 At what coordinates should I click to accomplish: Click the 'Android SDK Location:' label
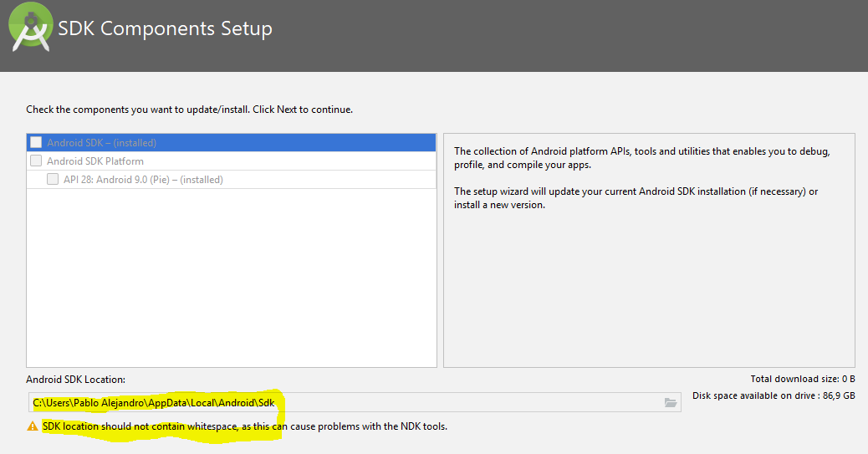click(x=76, y=380)
